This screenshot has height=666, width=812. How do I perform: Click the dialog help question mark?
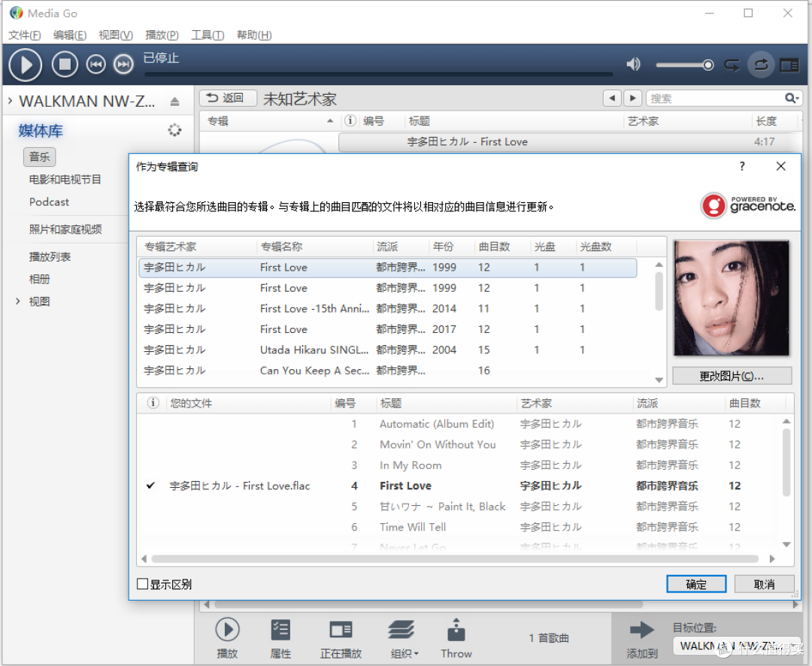(742, 166)
